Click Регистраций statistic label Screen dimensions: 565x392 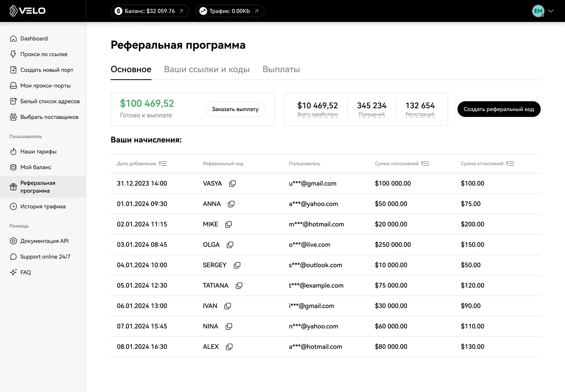point(420,114)
